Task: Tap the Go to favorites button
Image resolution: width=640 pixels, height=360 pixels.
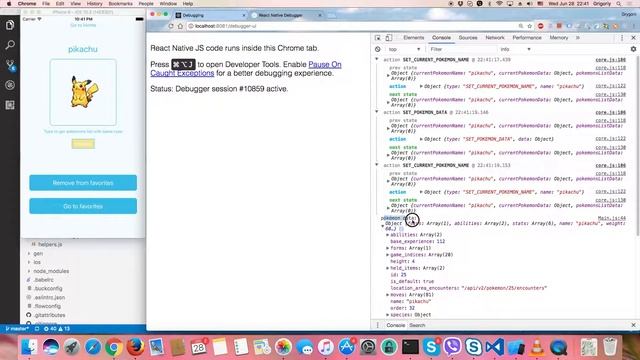Action: [x=83, y=206]
